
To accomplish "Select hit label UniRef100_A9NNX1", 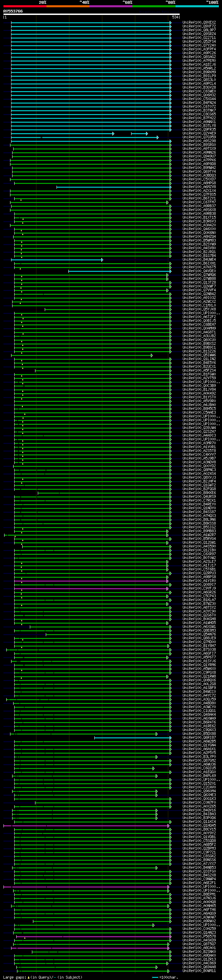I will point(199,122).
